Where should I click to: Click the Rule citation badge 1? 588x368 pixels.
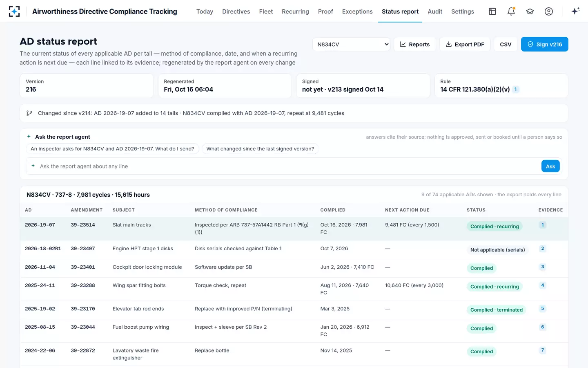pos(516,89)
